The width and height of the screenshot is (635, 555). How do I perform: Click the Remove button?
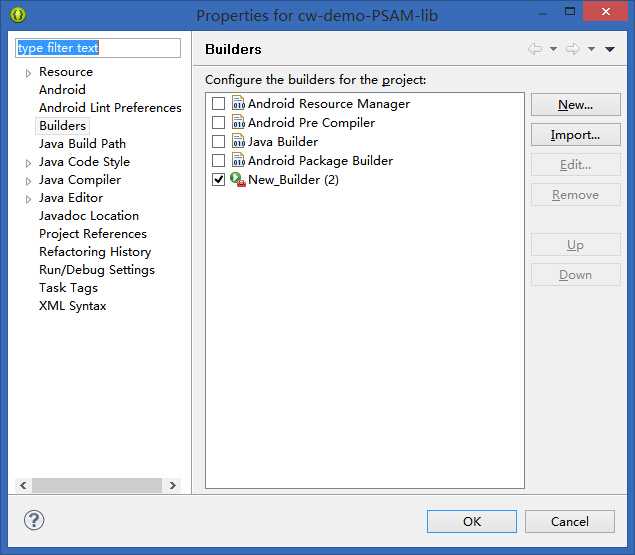[575, 194]
